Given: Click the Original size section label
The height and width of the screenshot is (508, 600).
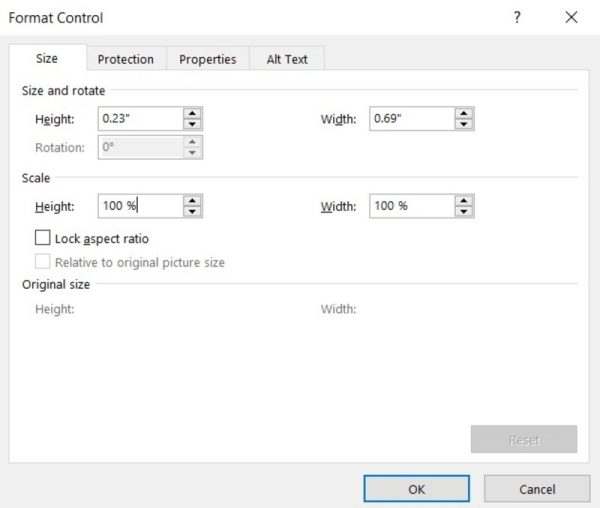Looking at the screenshot, I should coord(56,285).
